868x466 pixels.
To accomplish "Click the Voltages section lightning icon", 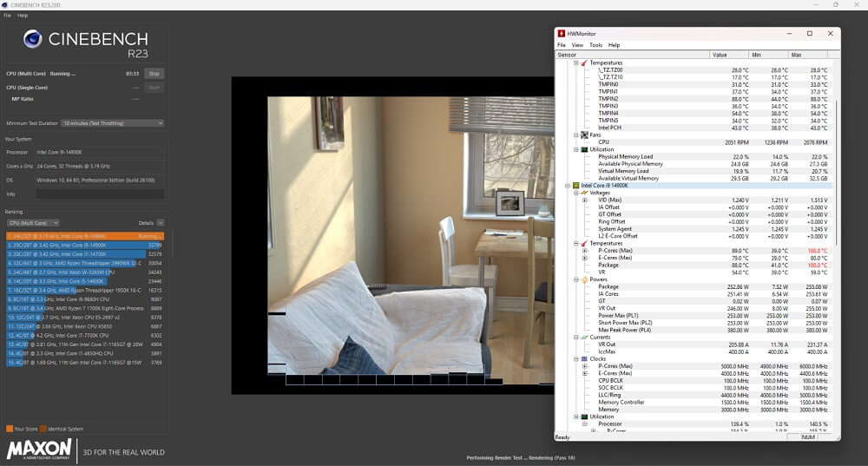I will pos(584,193).
